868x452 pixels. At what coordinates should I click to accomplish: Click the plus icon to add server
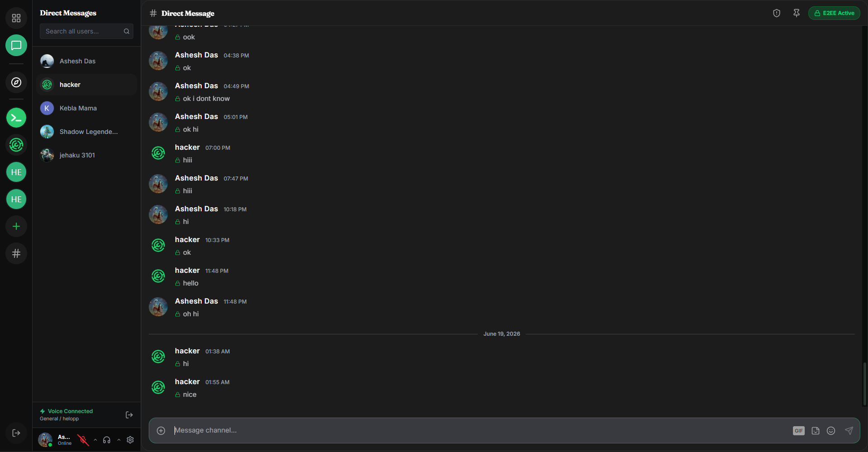pyautogui.click(x=16, y=226)
